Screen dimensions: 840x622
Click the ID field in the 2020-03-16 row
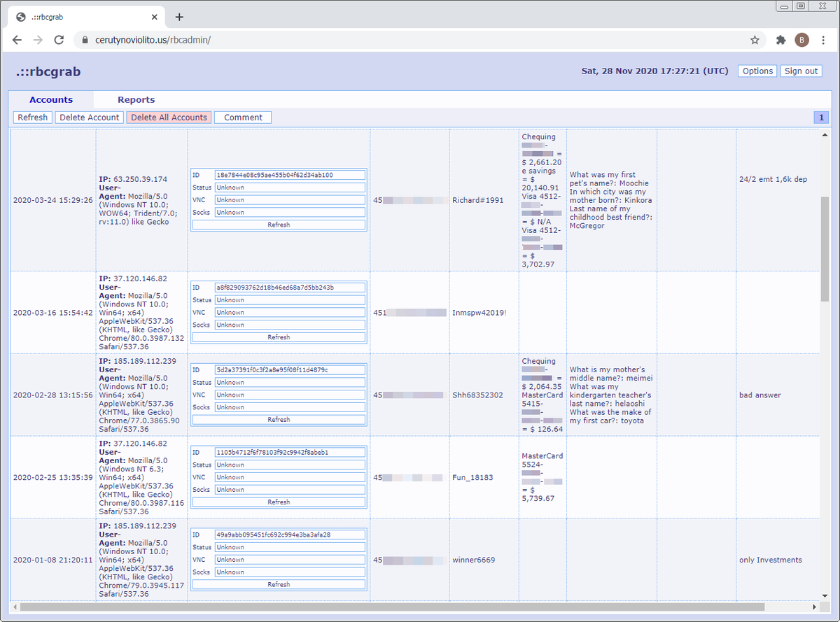click(290, 288)
